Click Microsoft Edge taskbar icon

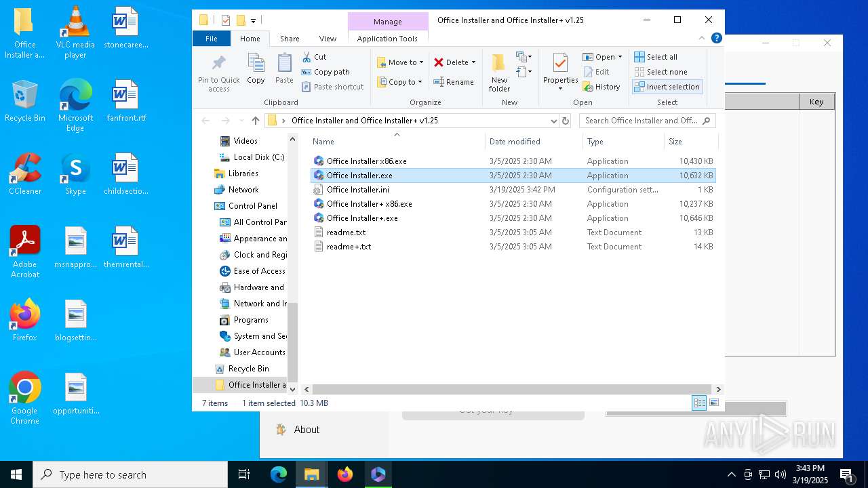tap(279, 474)
